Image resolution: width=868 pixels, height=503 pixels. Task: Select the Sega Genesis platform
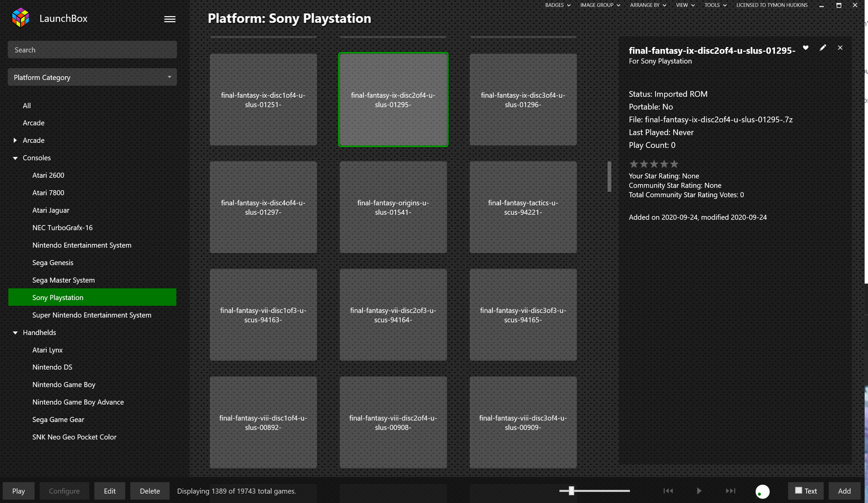pos(53,262)
